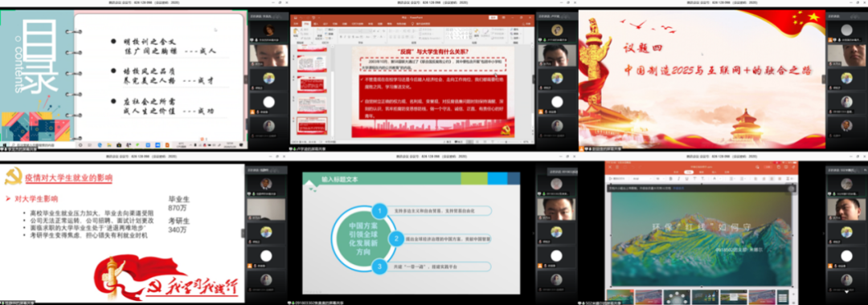Add a slide using plus beside thumbnail strip
The image size is (868, 305).
click(794, 294)
